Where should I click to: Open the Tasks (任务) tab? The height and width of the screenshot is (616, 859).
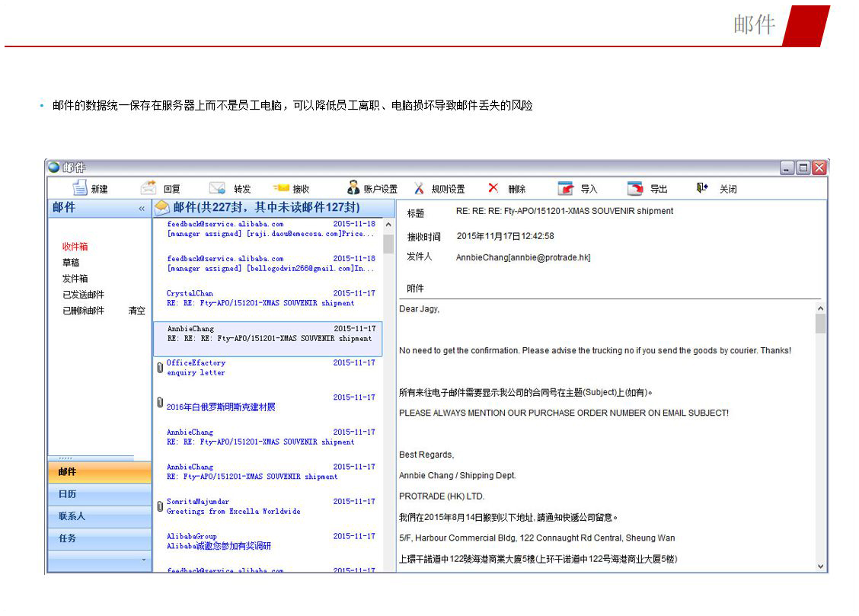[x=68, y=538]
